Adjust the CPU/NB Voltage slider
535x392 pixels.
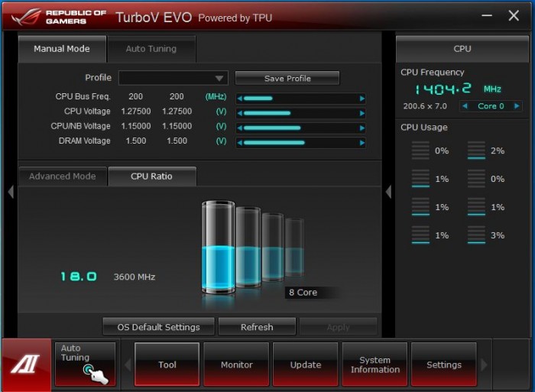300,128
